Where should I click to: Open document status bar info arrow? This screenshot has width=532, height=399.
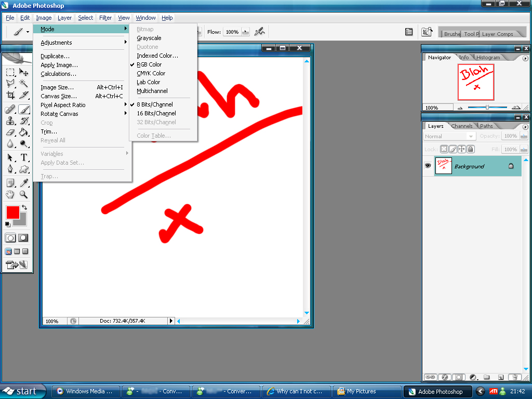tap(171, 321)
